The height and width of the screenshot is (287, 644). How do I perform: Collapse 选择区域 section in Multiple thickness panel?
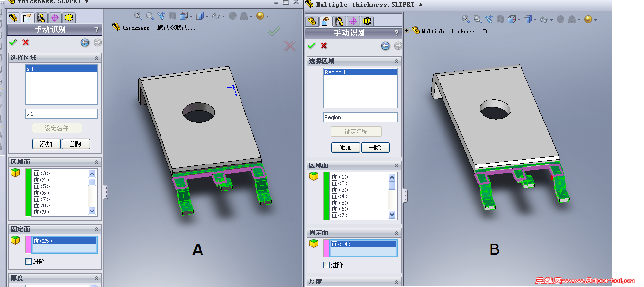pos(396,61)
